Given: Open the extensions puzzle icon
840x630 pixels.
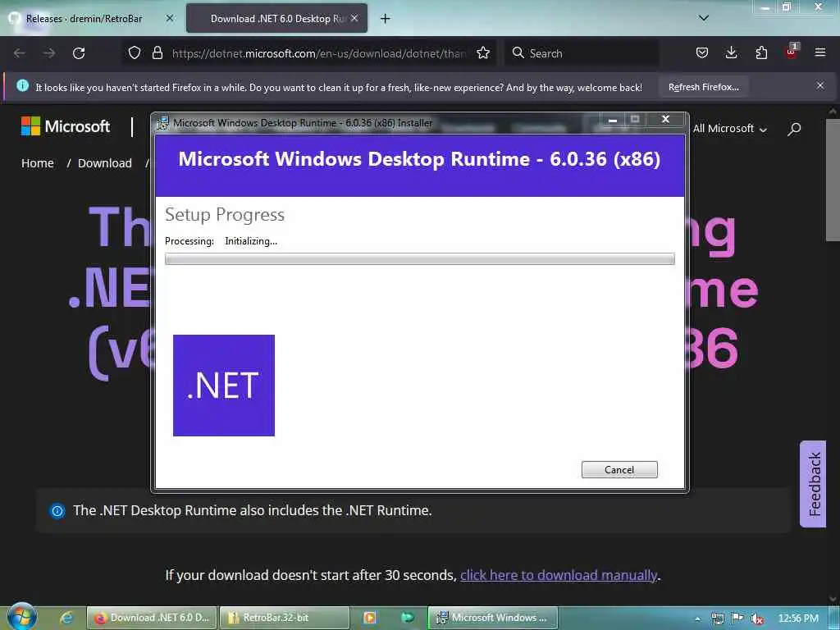Looking at the screenshot, I should [761, 53].
